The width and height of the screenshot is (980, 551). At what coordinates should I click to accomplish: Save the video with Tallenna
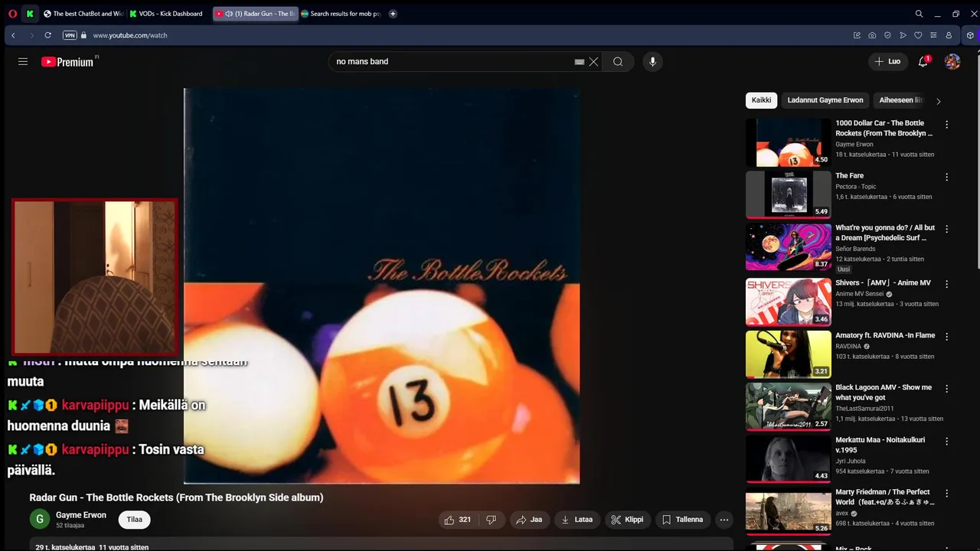click(x=682, y=520)
